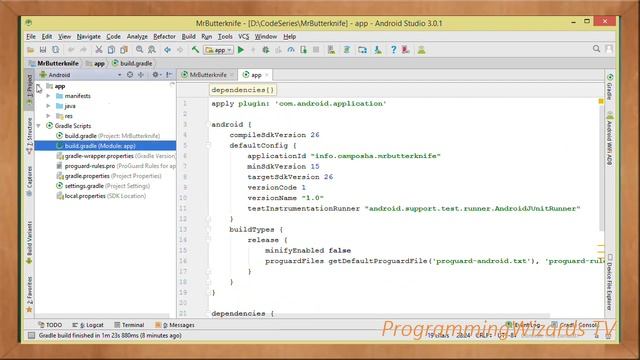This screenshot has width=640, height=360.
Task: Click the Forward navigation arrow
Action: click(x=180, y=50)
